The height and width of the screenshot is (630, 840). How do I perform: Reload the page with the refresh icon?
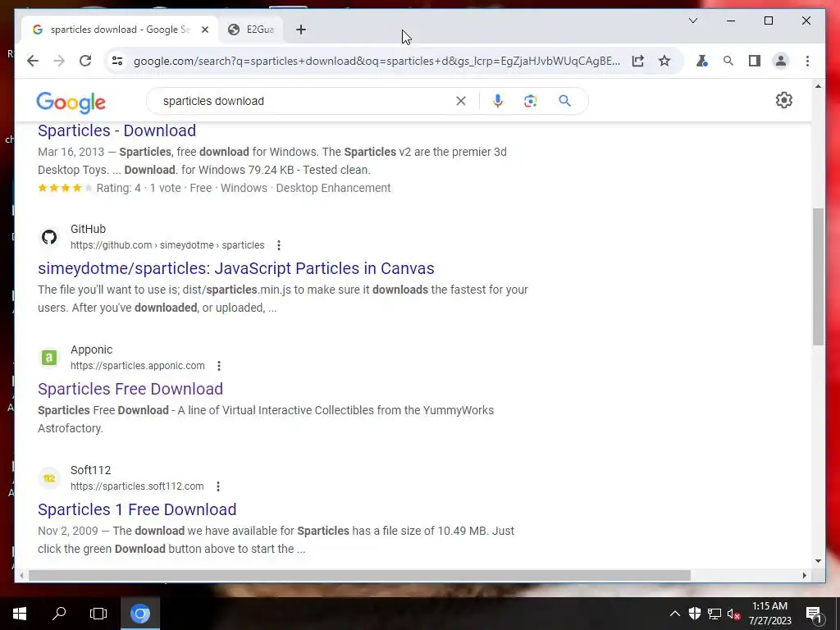click(85, 61)
